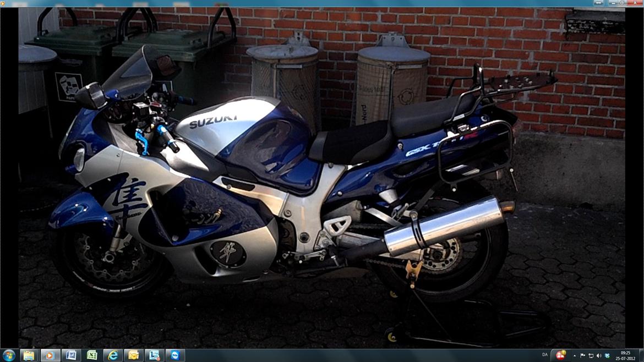Image resolution: width=644 pixels, height=362 pixels.
Task: Open Windows Explorer from the taskbar
Action: 29,355
